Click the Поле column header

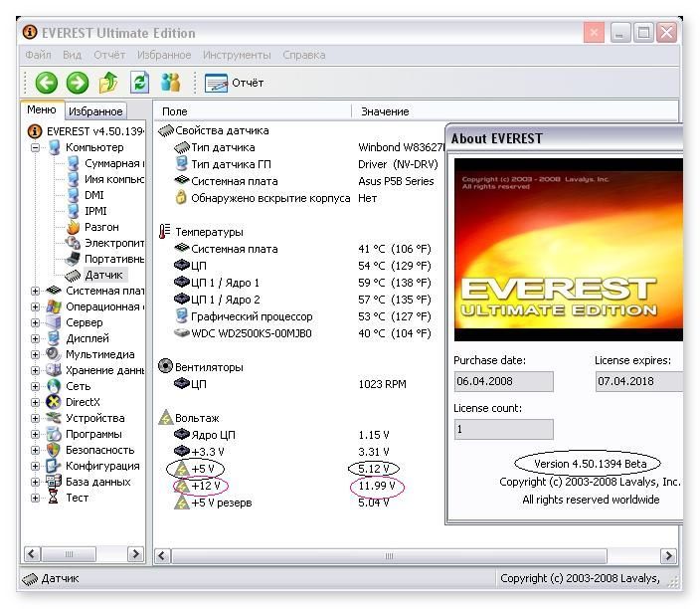coord(253,111)
